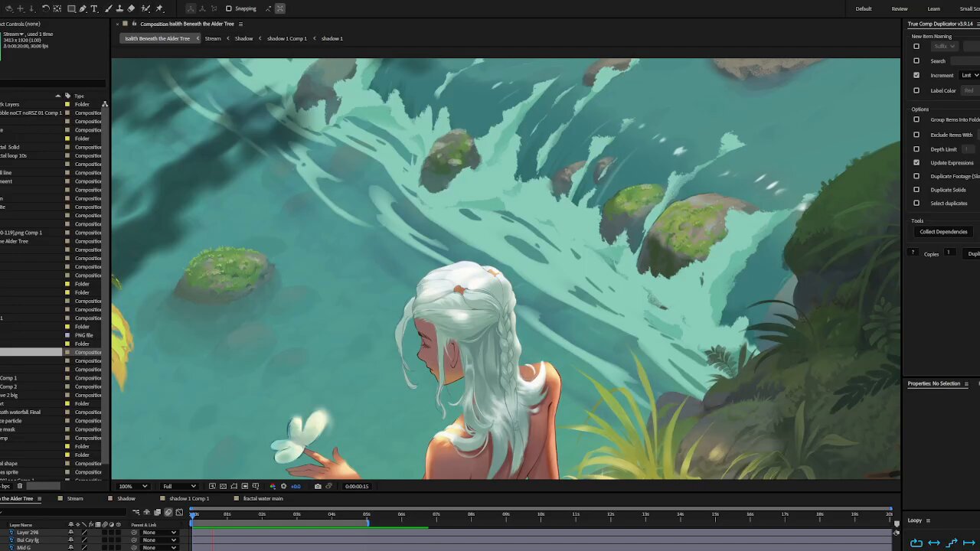Click the show channel color icon
Viewport: 980px width, 551px height.
[x=273, y=486]
